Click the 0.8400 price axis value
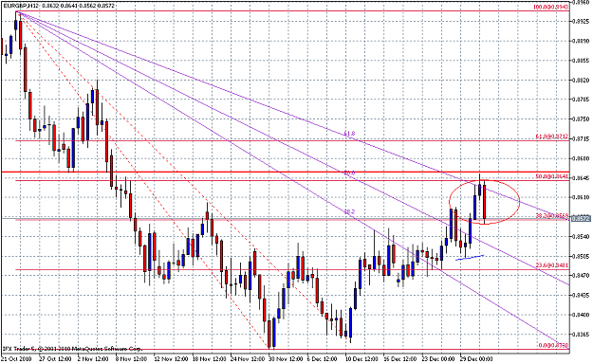This screenshot has width=593, height=364. pos(582,315)
